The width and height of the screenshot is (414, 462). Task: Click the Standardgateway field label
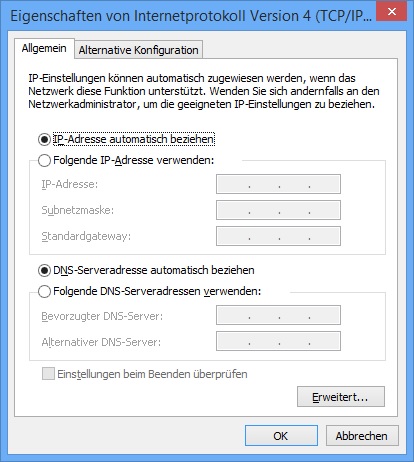86,236
